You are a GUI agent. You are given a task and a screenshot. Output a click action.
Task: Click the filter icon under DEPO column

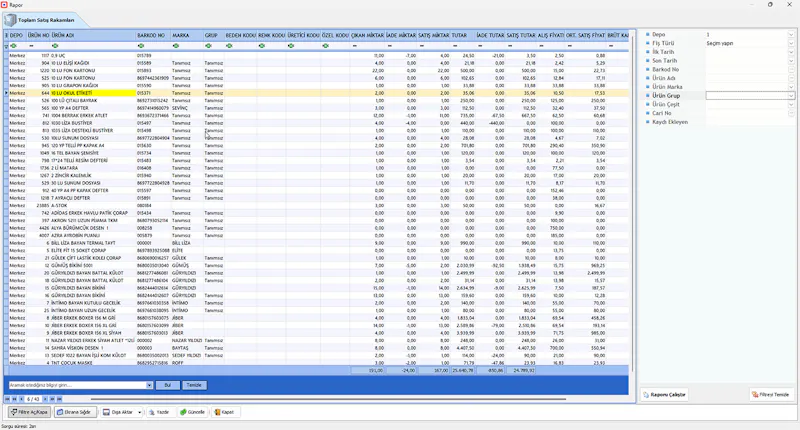(13, 46)
